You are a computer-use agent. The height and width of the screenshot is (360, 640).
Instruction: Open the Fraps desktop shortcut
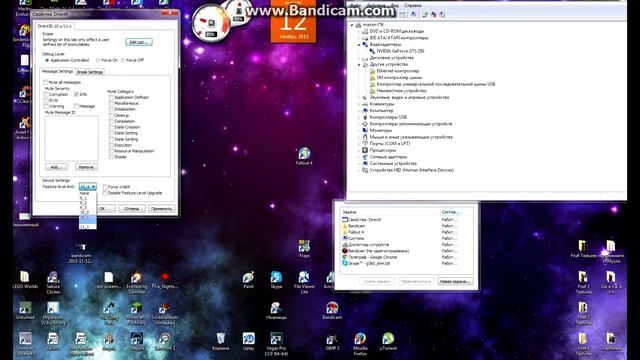304,249
